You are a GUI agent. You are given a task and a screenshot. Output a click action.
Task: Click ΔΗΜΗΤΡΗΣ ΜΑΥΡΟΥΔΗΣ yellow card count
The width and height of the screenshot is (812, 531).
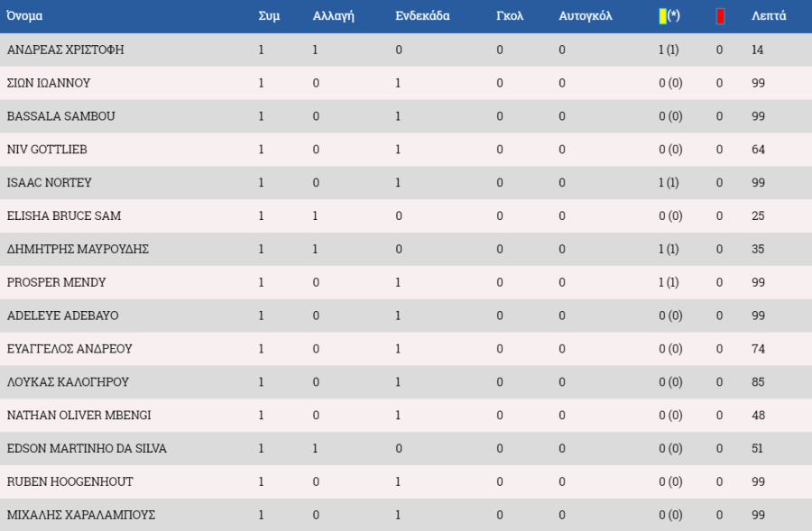pyautogui.click(x=669, y=249)
